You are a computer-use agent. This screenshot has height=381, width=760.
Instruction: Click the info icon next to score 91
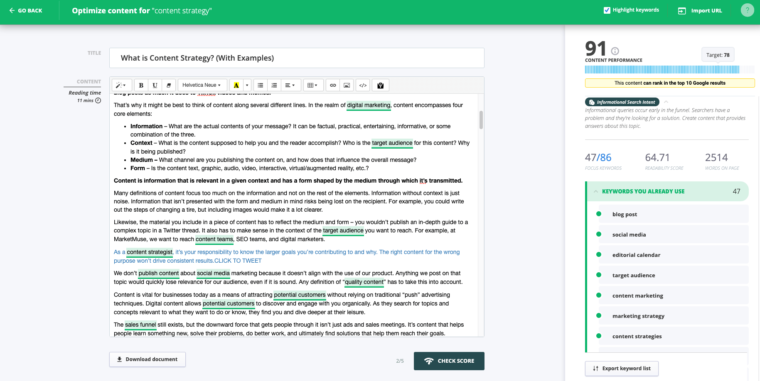[615, 51]
